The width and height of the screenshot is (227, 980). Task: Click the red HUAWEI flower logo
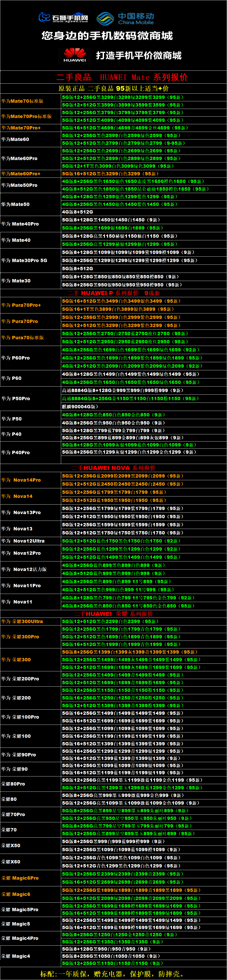(x=74, y=55)
